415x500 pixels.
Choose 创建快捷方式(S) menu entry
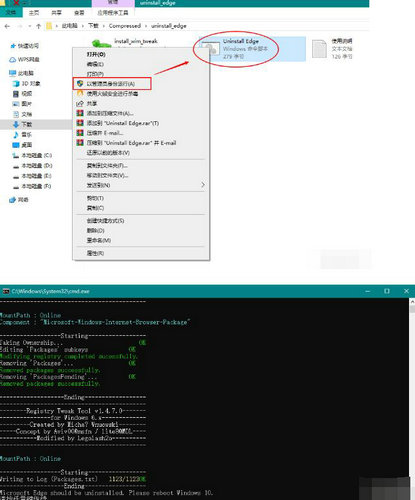(141, 221)
